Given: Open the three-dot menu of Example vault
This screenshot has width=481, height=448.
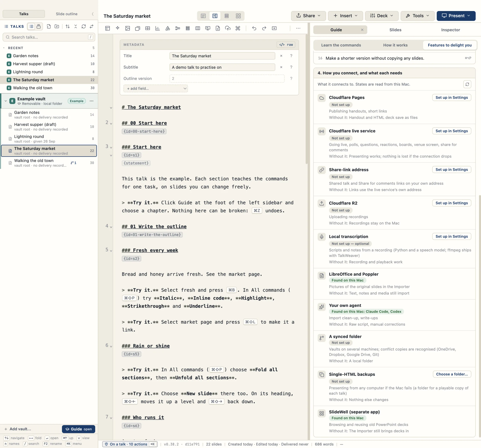Looking at the screenshot, I should pyautogui.click(x=91, y=101).
